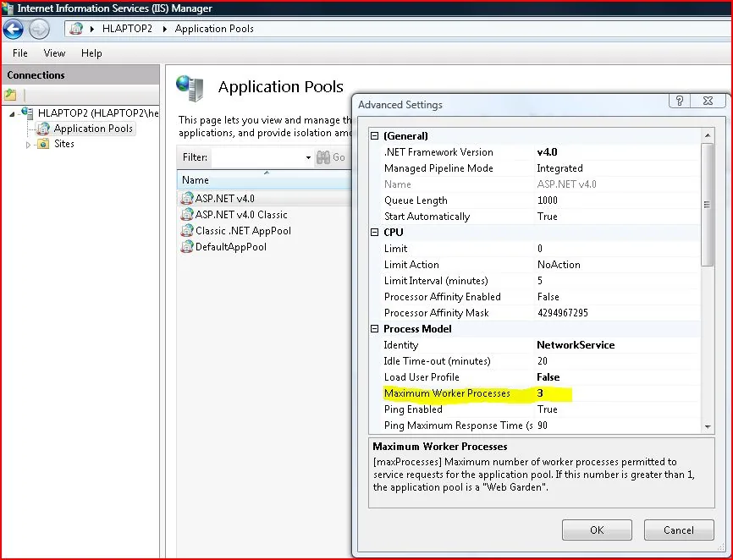Collapse the HLAPTOP2 server tree node
Screen dimensions: 733x560
point(12,113)
